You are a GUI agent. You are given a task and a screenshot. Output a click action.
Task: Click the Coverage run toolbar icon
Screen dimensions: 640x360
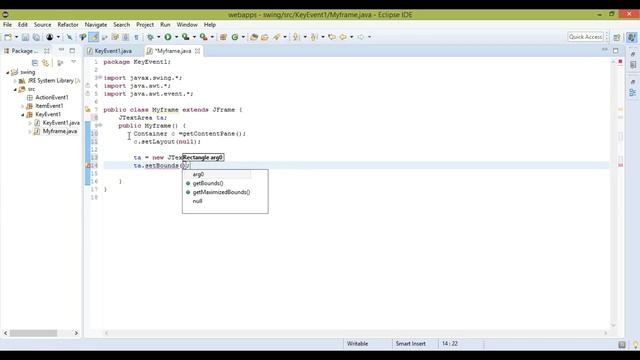click(185, 37)
